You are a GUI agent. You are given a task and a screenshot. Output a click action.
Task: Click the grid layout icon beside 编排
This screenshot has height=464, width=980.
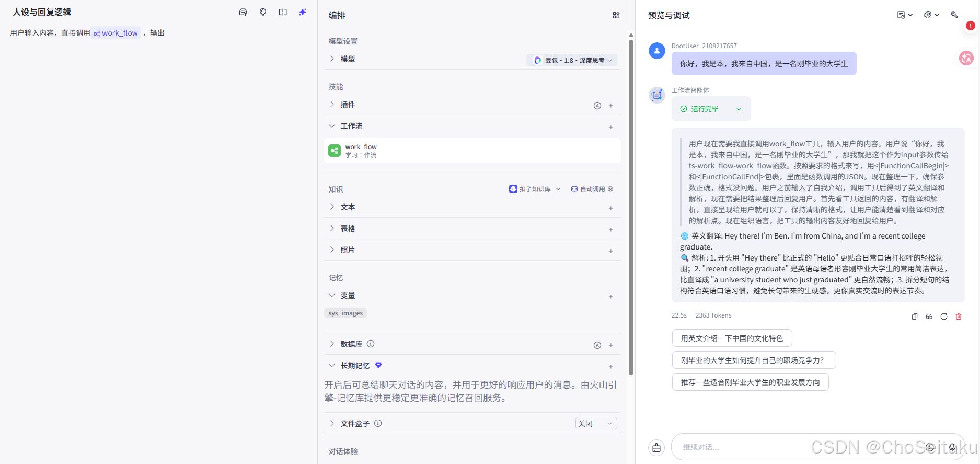(x=616, y=15)
